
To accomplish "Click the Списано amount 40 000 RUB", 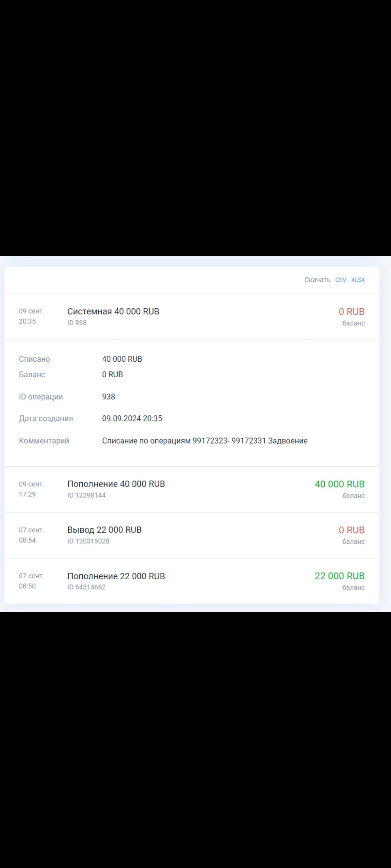I will tap(122, 359).
